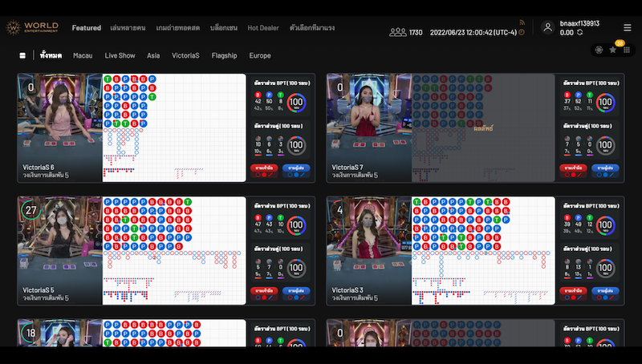Click the dimmed VictoriaS 7 result scoreboard

coord(483,127)
